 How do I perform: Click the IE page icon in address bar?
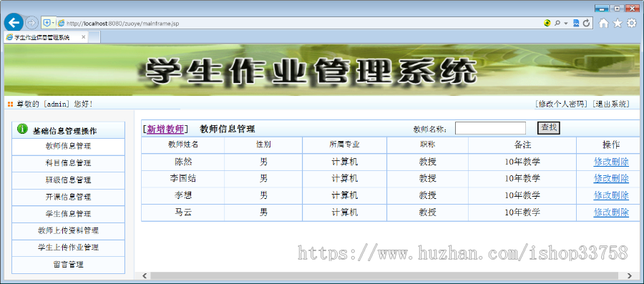pyautogui.click(x=61, y=24)
